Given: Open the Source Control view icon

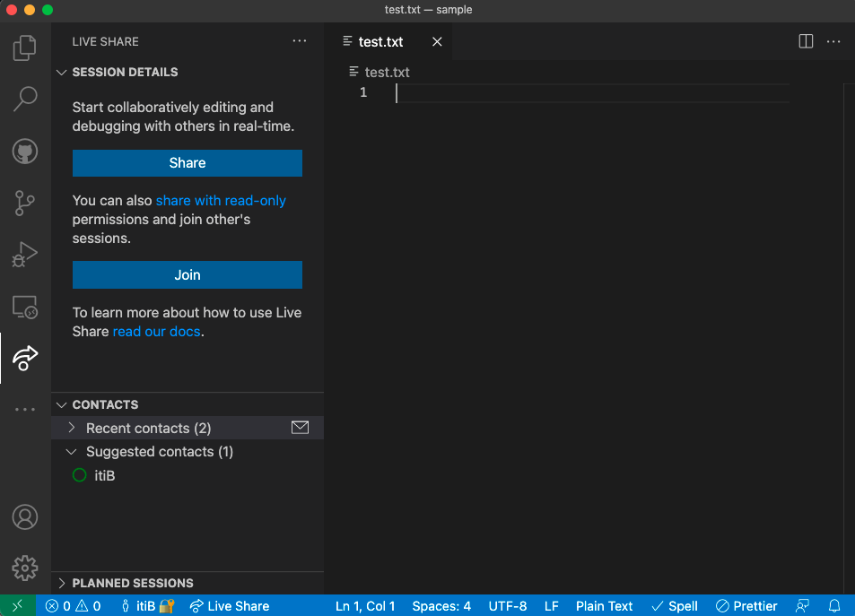Looking at the screenshot, I should coord(24,203).
